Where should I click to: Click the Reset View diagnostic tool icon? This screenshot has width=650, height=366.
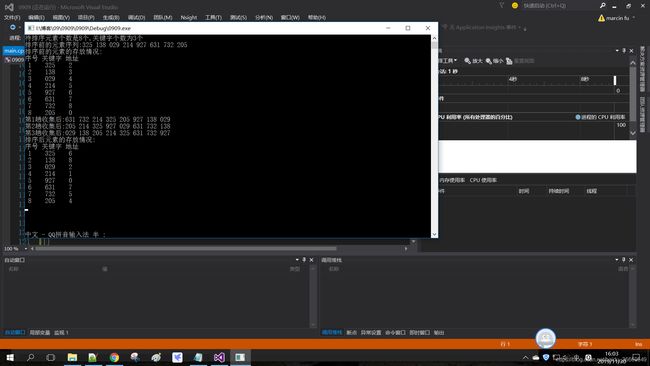pos(509,61)
